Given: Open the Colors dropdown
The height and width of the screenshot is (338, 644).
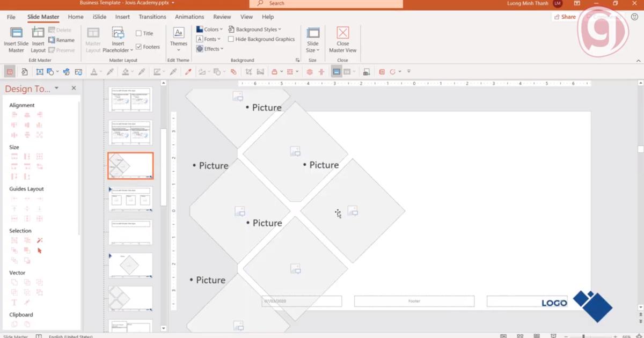Looking at the screenshot, I should (x=209, y=29).
